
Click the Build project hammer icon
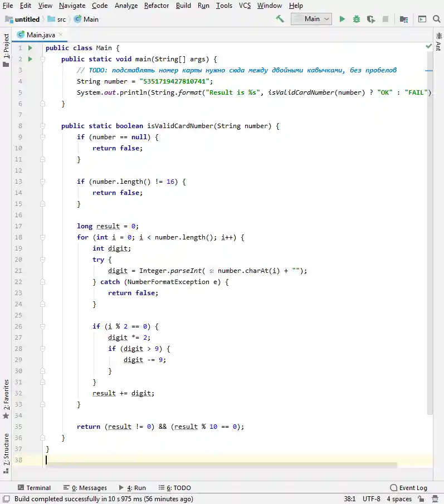click(x=280, y=19)
